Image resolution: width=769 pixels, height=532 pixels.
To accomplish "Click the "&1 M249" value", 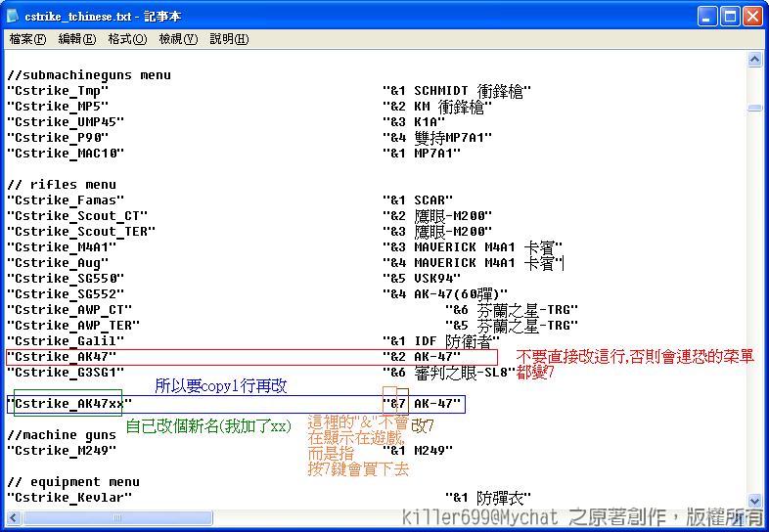I will [x=418, y=451].
